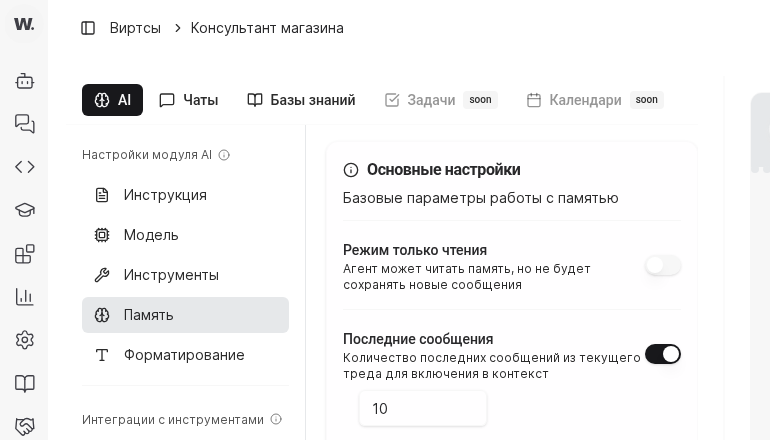Open the bar chart analytics icon
770x440 pixels.
(x=25, y=297)
